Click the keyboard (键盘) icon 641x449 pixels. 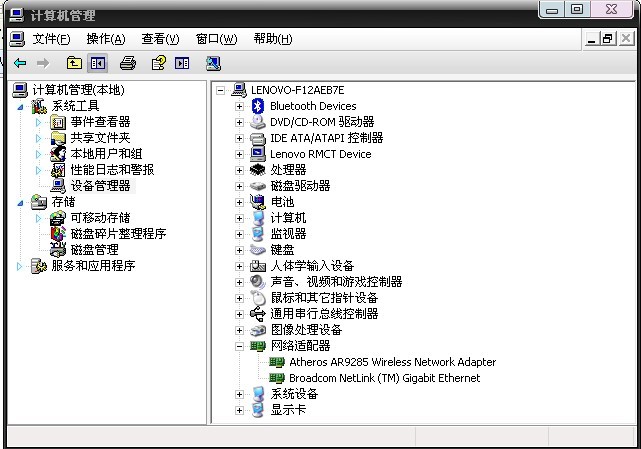click(x=258, y=250)
